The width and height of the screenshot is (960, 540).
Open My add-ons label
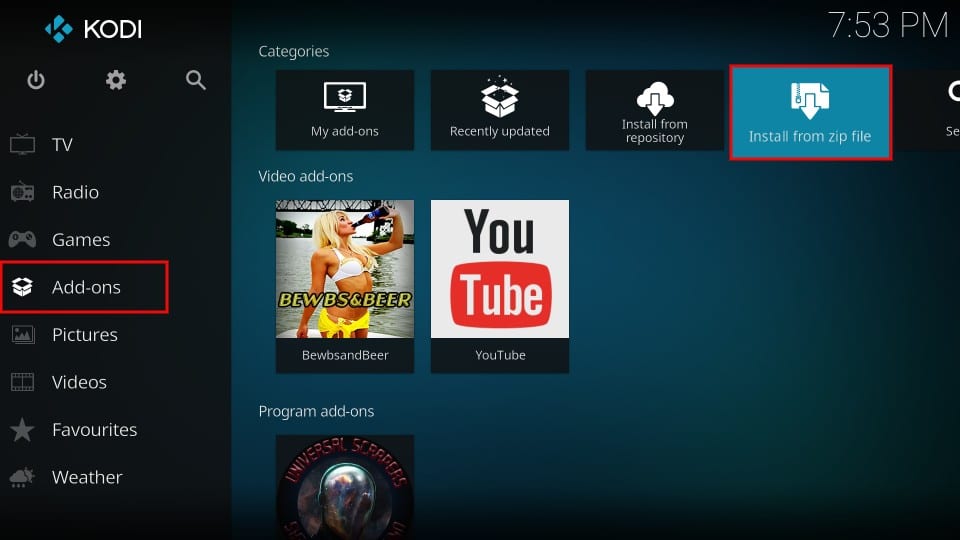pos(345,131)
